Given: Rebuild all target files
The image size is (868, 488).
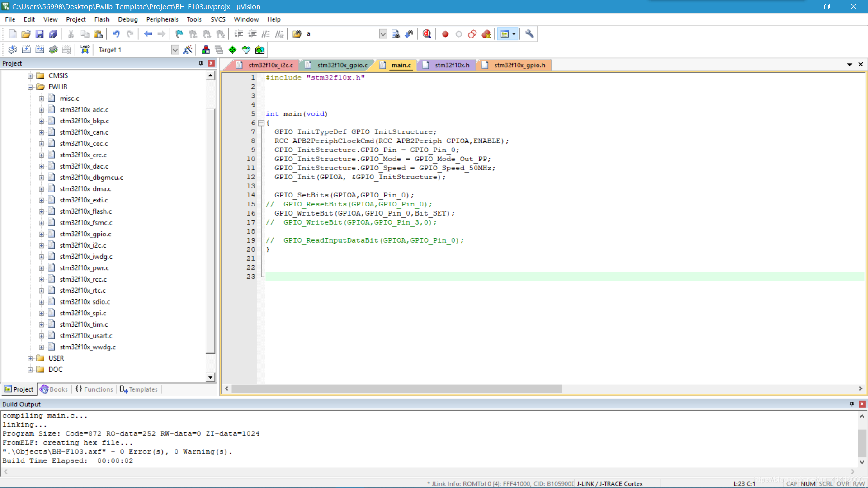Looking at the screenshot, I should tap(40, 50).
